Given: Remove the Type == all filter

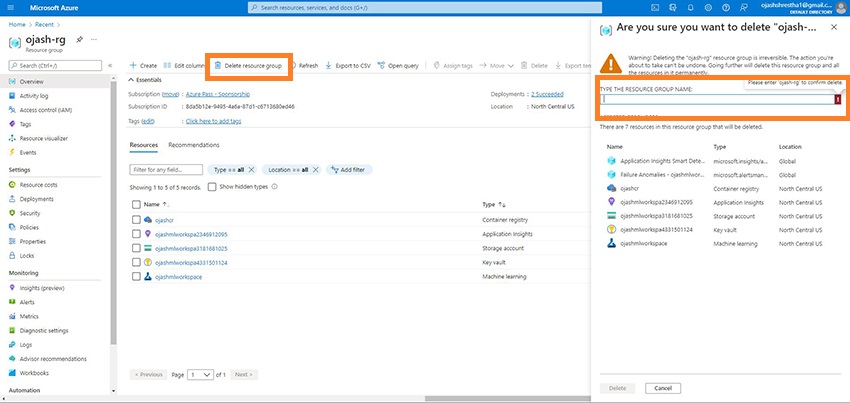Looking at the screenshot, I should point(251,170).
